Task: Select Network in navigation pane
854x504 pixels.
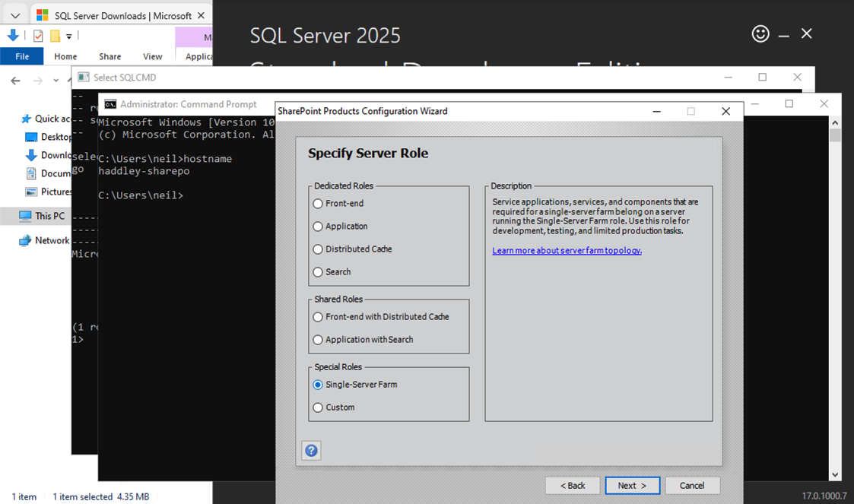Action: [44, 240]
